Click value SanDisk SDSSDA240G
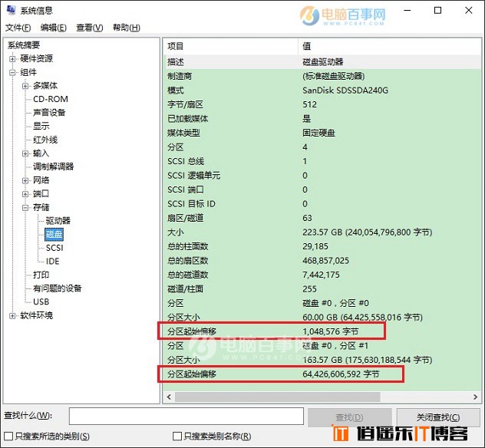 345,91
